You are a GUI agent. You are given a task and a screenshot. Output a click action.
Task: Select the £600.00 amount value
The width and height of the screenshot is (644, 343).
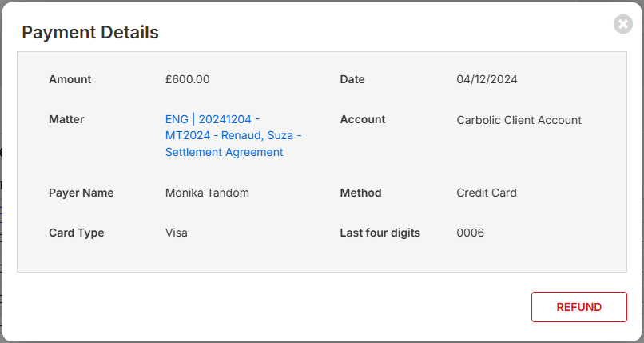[187, 79]
